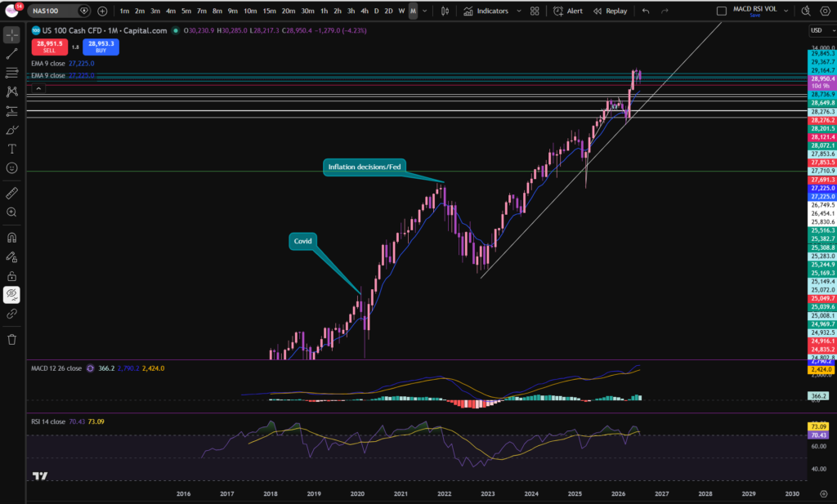Select the D daily timeframe
Screen dimensions: 837x504
click(376, 11)
